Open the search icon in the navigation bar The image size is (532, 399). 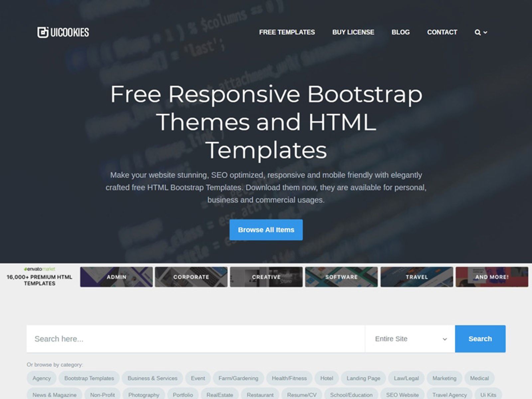[480, 32]
